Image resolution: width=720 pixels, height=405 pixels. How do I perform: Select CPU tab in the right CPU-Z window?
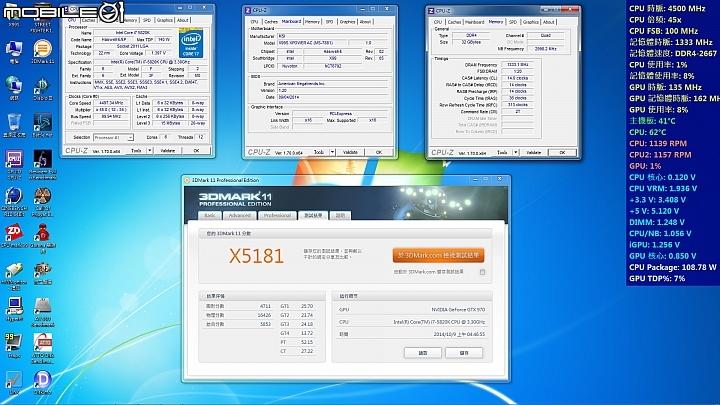(x=438, y=22)
